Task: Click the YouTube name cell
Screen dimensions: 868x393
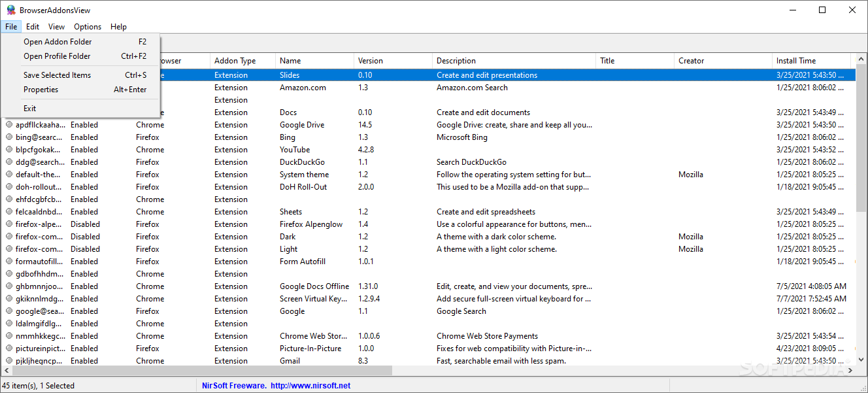Action: coord(295,150)
